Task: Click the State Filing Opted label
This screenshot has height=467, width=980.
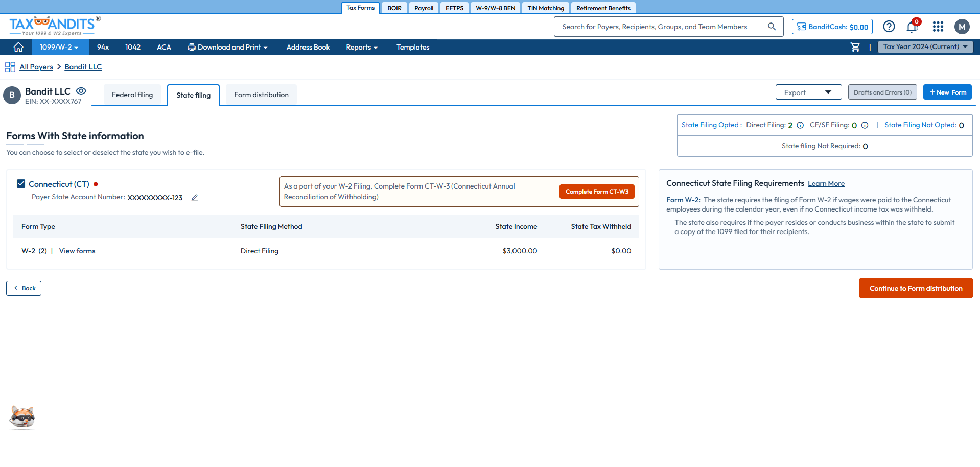Action: coord(710,125)
